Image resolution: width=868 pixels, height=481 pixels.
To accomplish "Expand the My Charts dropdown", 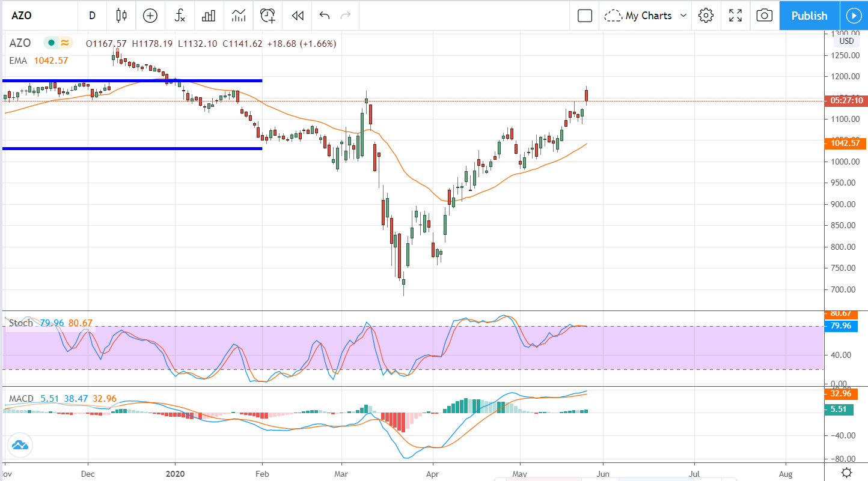I will [x=646, y=16].
